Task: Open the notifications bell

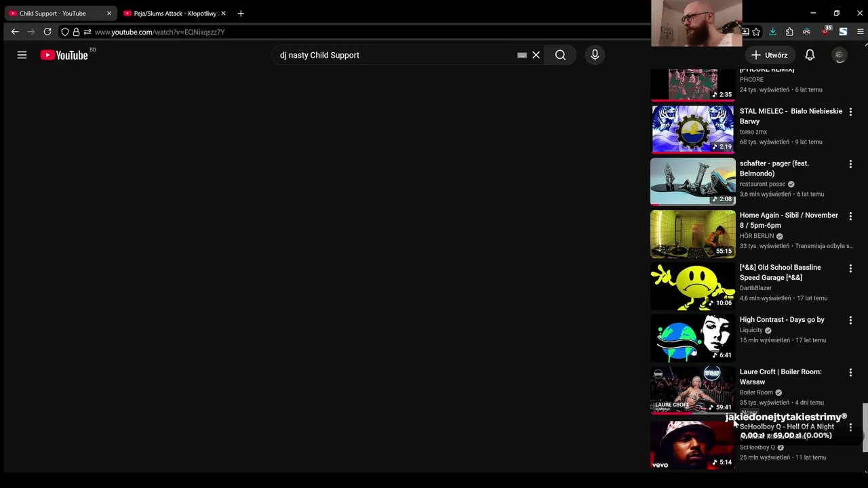Action: (810, 55)
